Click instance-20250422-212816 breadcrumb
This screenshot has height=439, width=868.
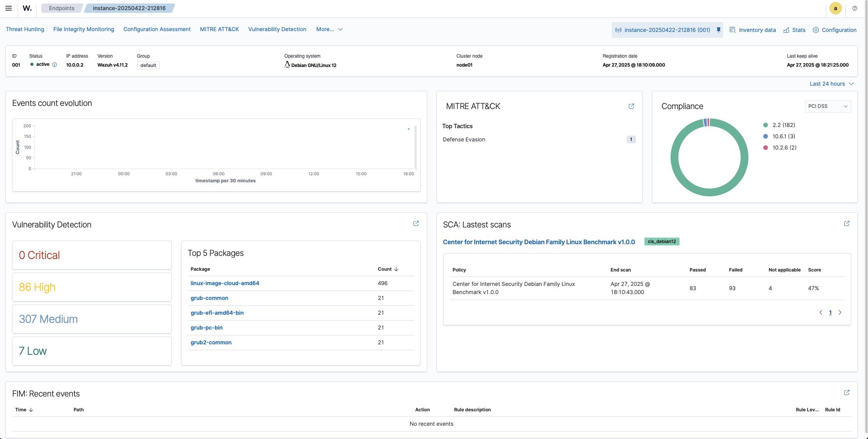tap(129, 8)
